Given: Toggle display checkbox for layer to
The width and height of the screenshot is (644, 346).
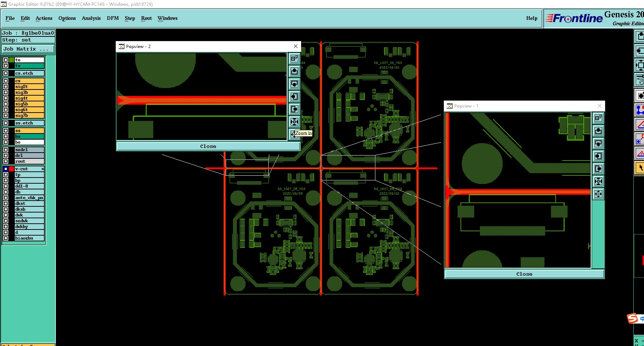Looking at the screenshot, I should coord(6,60).
